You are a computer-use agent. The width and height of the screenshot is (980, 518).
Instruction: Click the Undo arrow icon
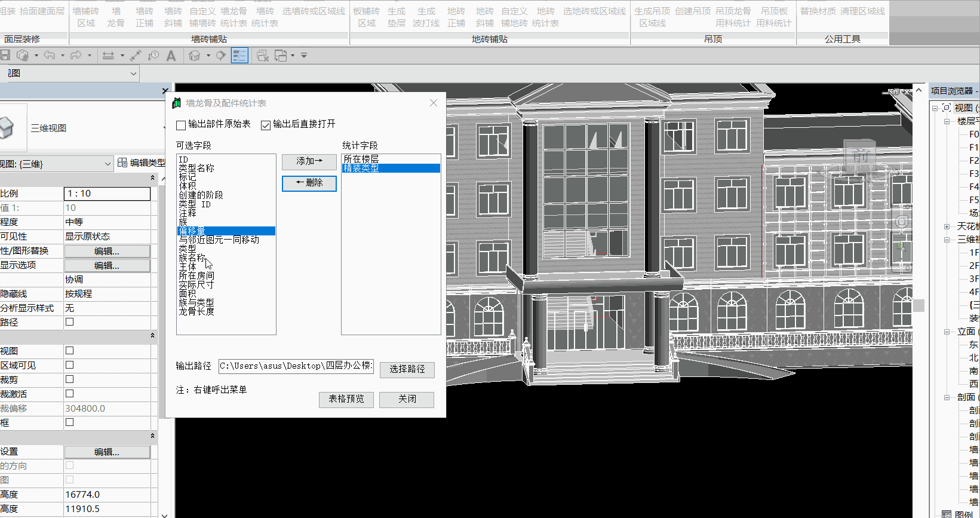tap(50, 56)
